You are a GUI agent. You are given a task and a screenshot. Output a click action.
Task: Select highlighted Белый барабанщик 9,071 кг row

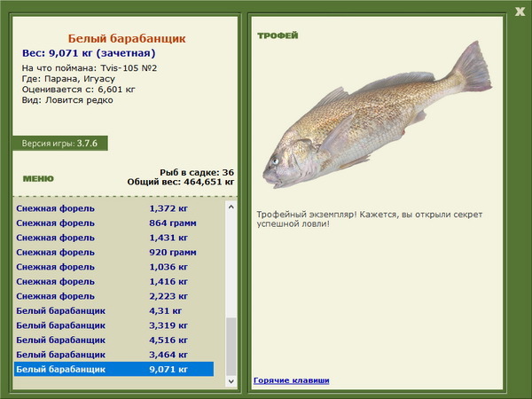[114, 369]
